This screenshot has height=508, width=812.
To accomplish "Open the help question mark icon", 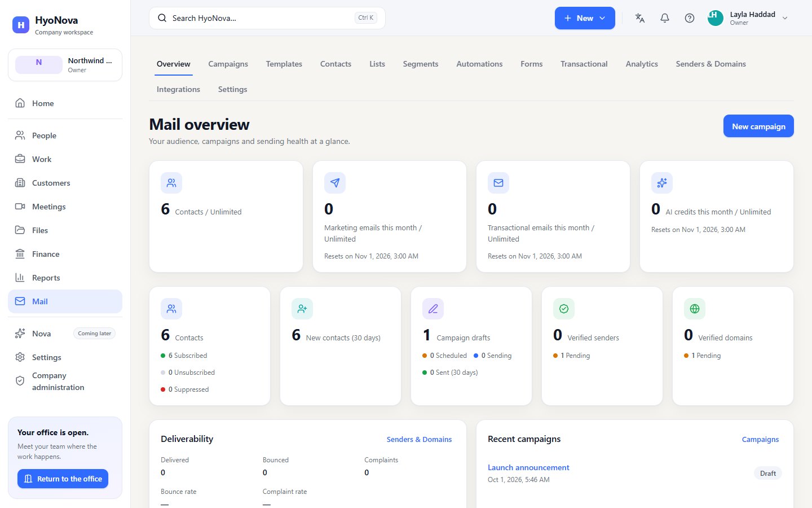I will tap(690, 18).
